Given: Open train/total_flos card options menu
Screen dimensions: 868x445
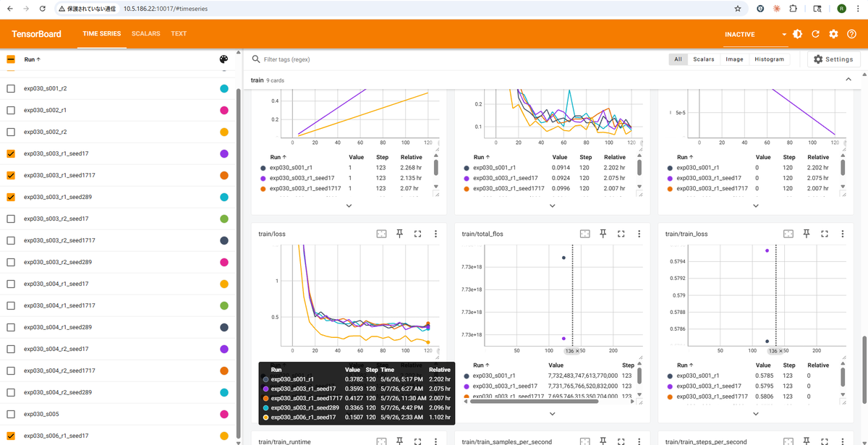Looking at the screenshot, I should coord(639,234).
